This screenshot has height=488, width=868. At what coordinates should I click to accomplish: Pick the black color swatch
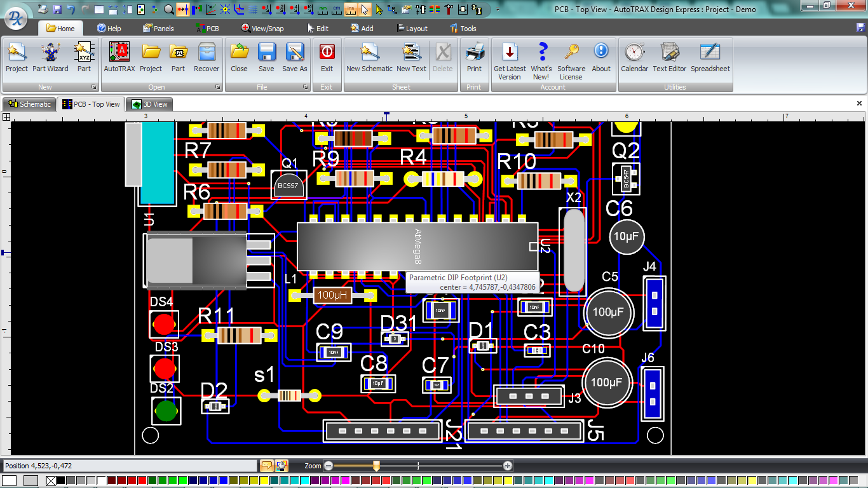[x=60, y=481]
